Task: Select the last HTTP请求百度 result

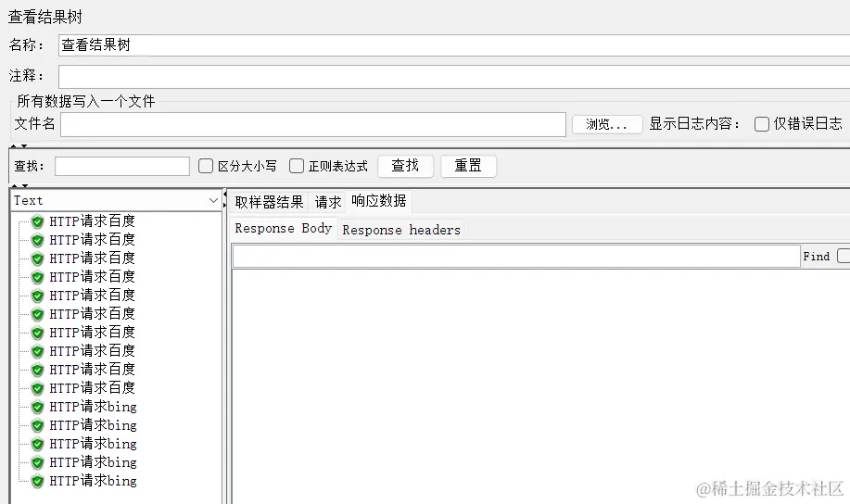Action: [92, 388]
